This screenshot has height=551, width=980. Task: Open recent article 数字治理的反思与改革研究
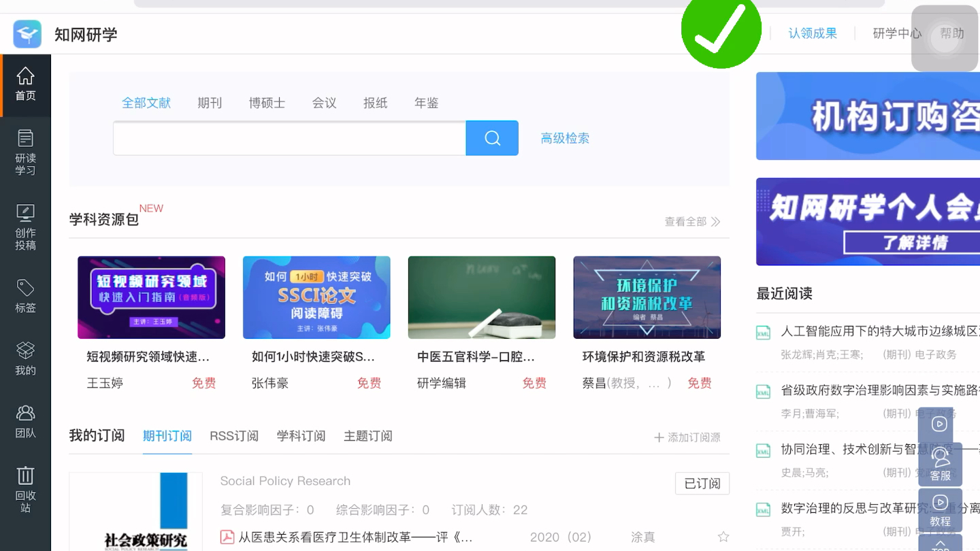880,507
